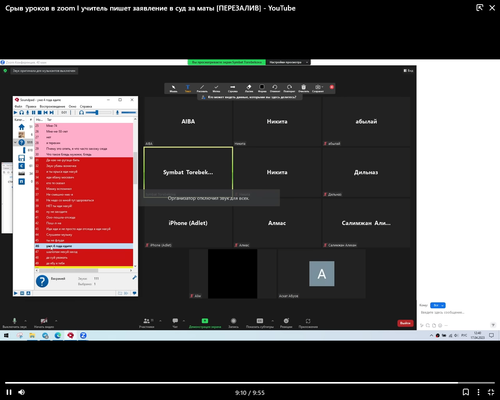Toggle the Zoom microphone mute button
This screenshot has width=500, height=400.
(x=14, y=322)
